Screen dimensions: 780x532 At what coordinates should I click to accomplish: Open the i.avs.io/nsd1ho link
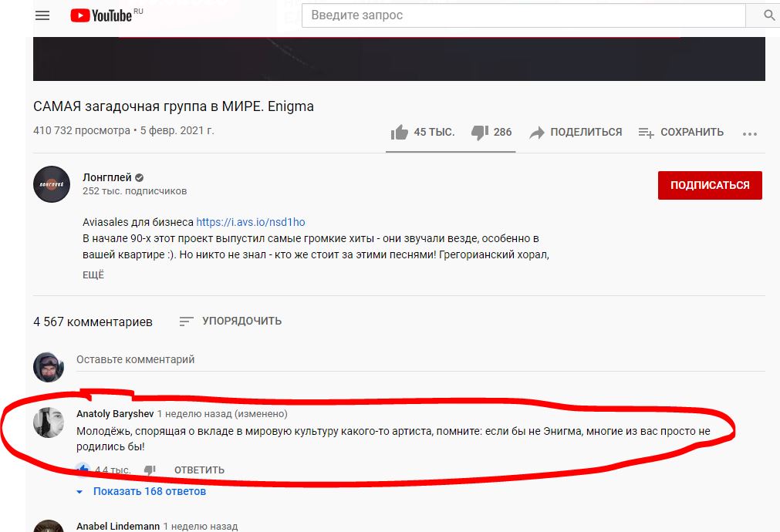click(251, 222)
